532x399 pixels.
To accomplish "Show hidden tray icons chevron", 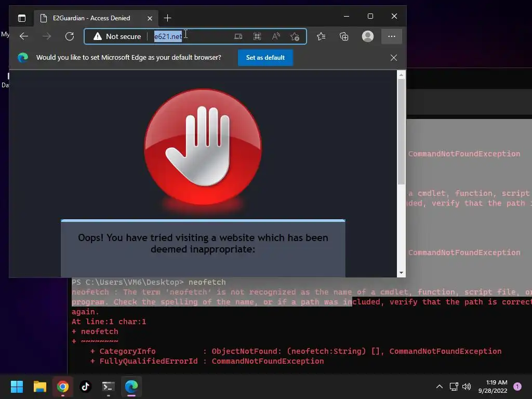I will coord(440,387).
